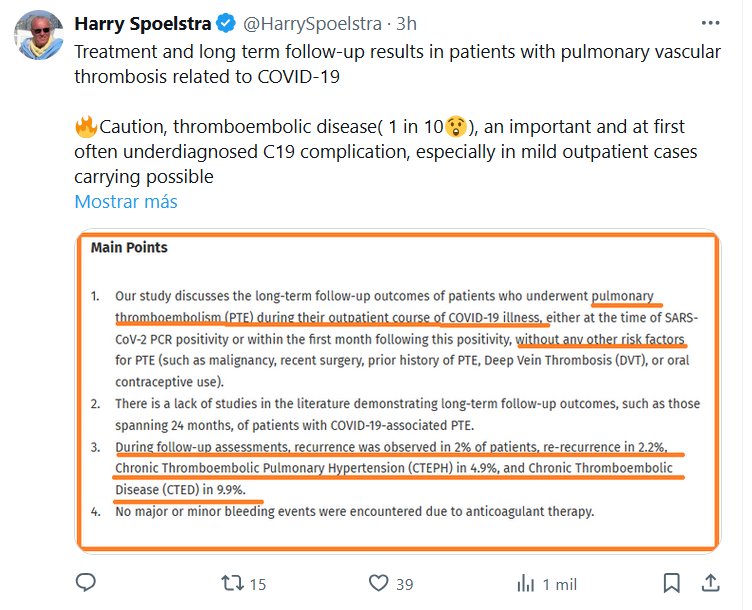The width and height of the screenshot is (752, 610).
Task: Repost the tweet using the retweet icon
Action: coord(233,582)
